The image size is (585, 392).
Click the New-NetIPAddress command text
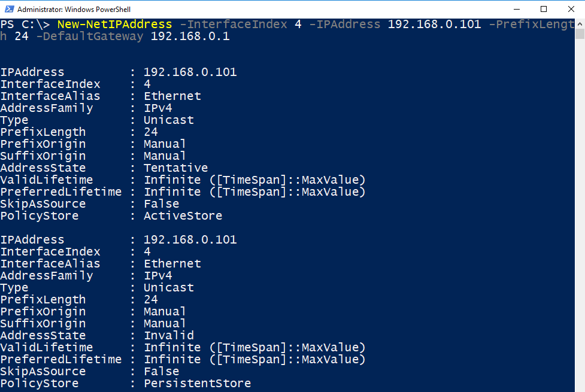114,25
